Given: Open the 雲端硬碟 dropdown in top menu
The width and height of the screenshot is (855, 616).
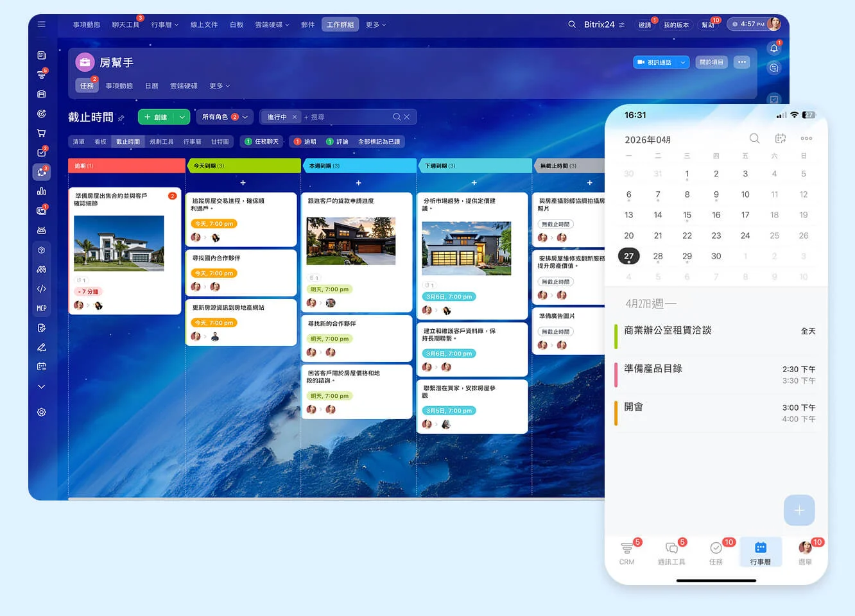Looking at the screenshot, I should point(272,24).
